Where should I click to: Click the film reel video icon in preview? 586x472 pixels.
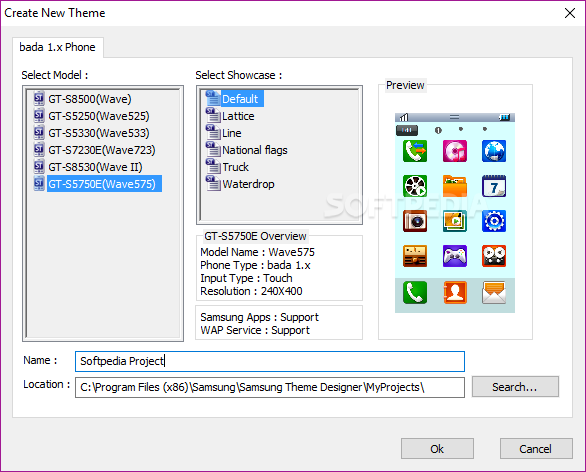pos(415,186)
